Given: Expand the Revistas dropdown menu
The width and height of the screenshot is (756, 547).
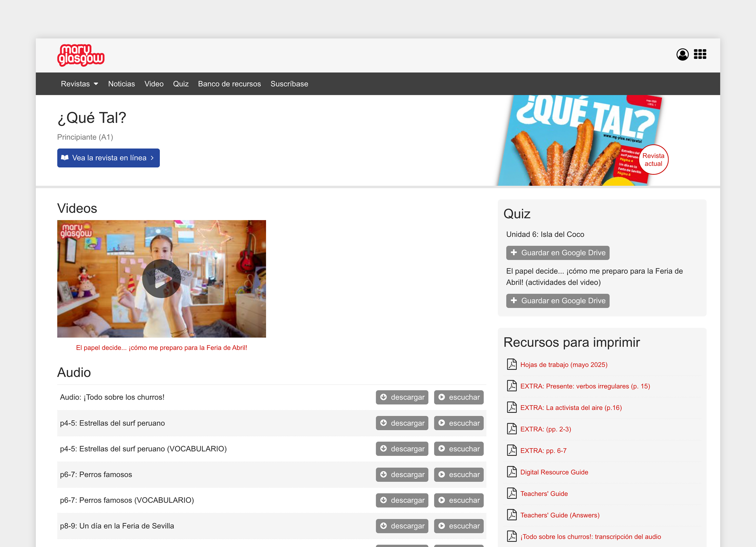Looking at the screenshot, I should (x=79, y=84).
